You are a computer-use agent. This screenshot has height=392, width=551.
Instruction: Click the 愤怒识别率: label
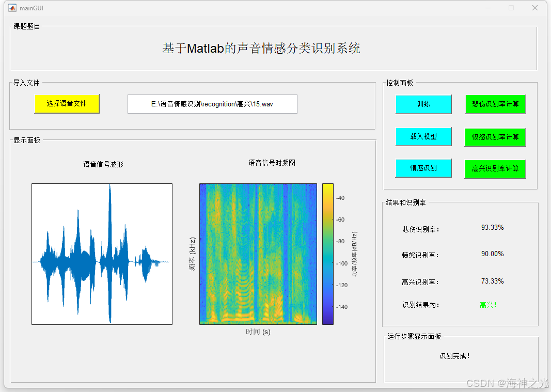420,255
